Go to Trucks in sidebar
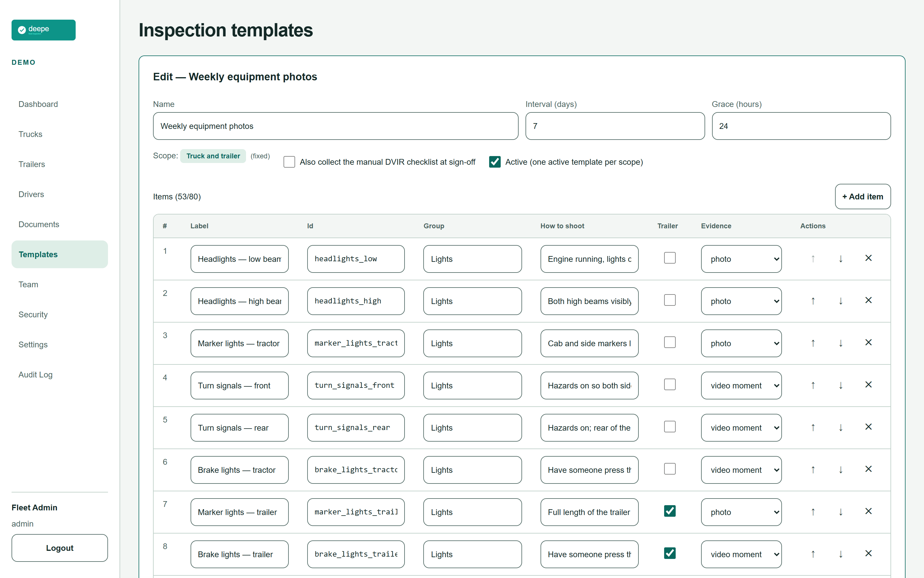The height and width of the screenshot is (578, 924). (x=59, y=134)
